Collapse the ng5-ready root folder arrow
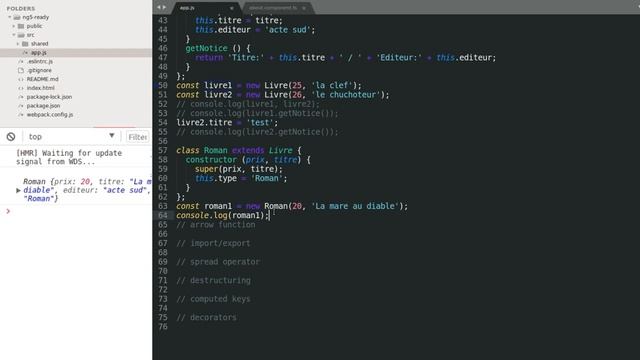Screen dimensions: 640x360 (x=9, y=17)
